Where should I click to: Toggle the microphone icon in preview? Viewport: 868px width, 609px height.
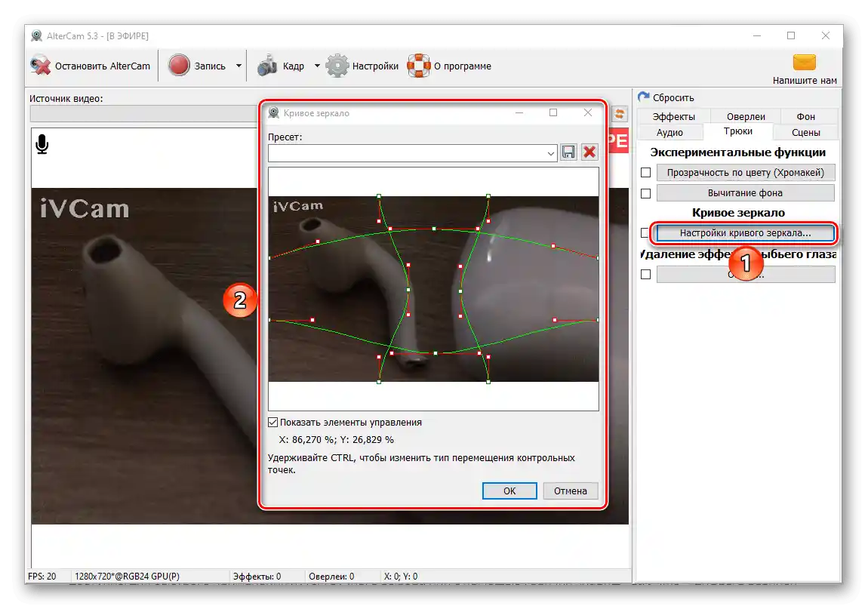coord(42,144)
